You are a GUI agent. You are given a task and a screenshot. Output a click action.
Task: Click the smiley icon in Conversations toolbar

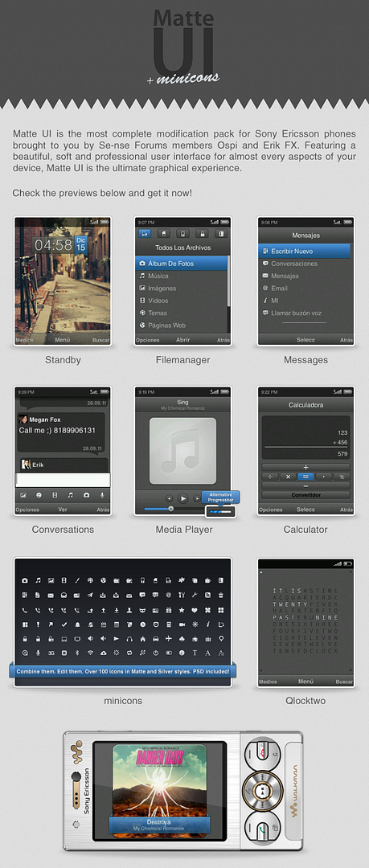[x=39, y=495]
